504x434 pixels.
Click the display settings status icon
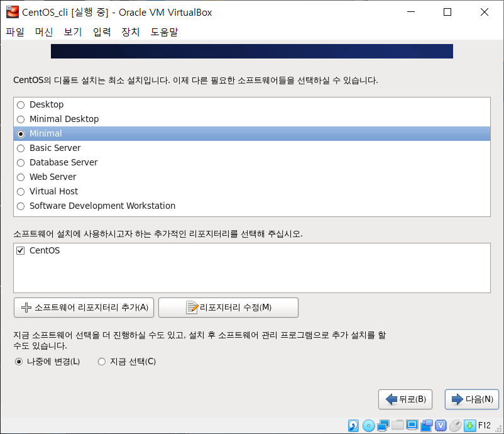412,425
